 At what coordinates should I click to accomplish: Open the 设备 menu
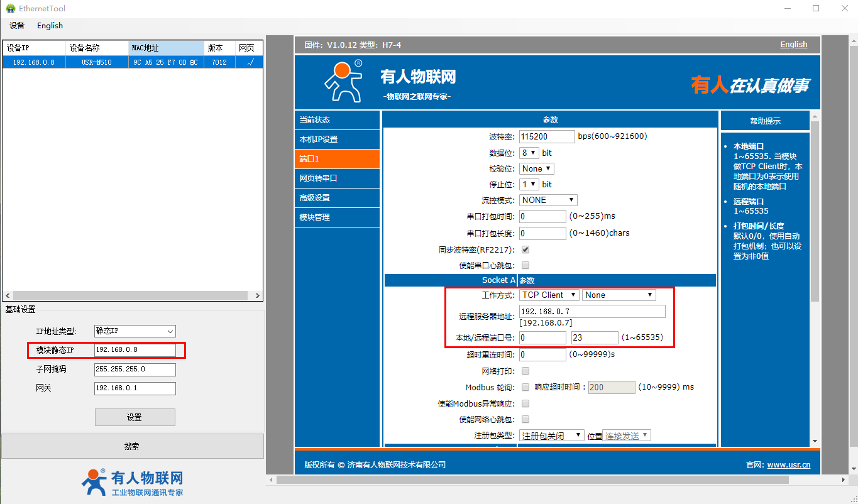(17, 26)
